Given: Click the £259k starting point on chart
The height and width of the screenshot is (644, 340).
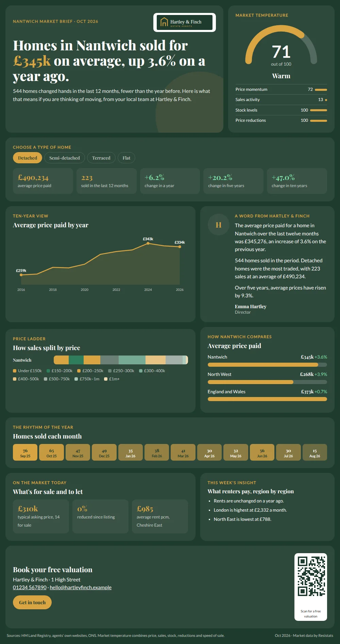Looking at the screenshot, I should pos(21,275).
